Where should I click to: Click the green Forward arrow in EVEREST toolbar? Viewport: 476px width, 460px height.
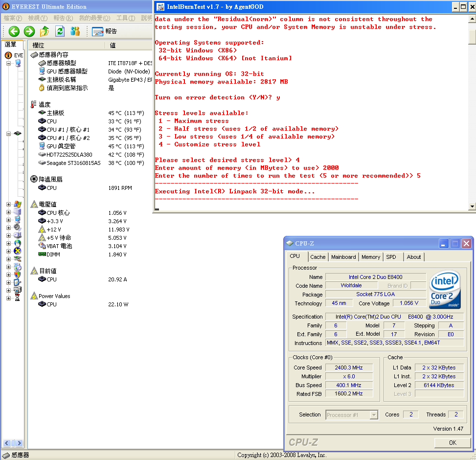tap(29, 31)
